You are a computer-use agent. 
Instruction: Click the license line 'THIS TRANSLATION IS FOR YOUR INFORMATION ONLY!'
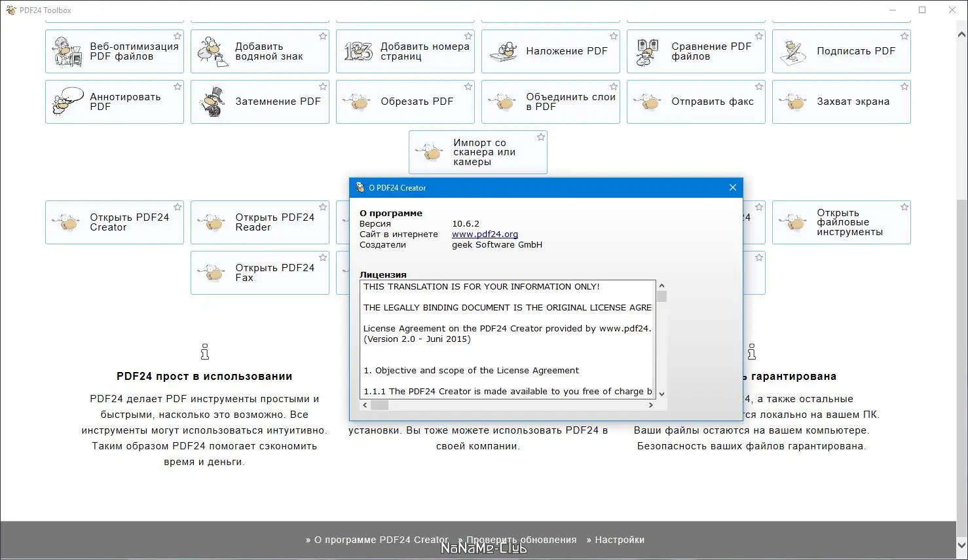click(x=481, y=286)
